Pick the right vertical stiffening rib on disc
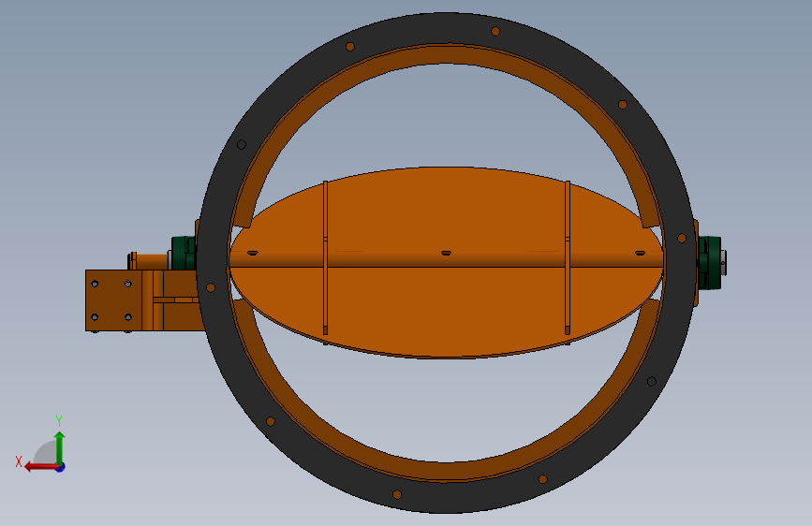Viewport: 812px width, 526px height. pos(568,257)
